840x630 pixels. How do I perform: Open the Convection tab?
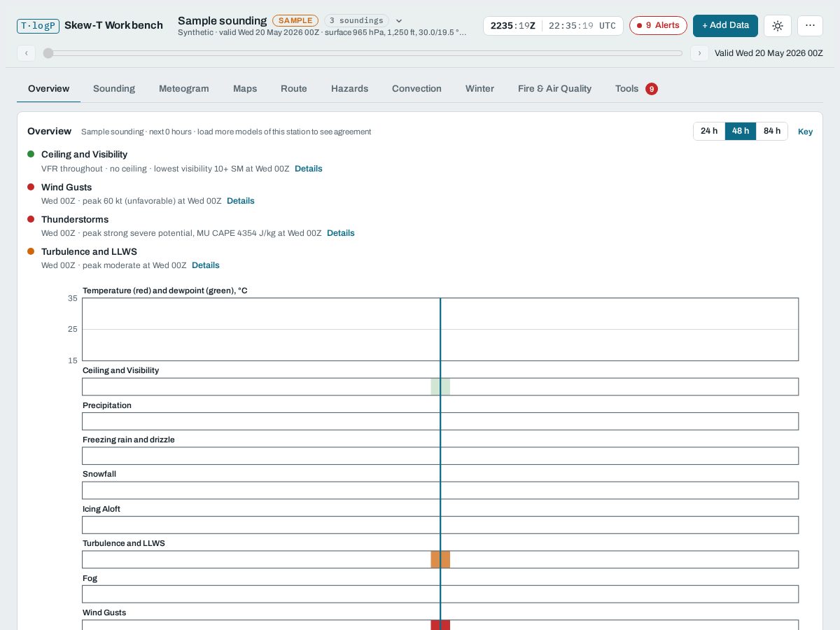tap(416, 89)
